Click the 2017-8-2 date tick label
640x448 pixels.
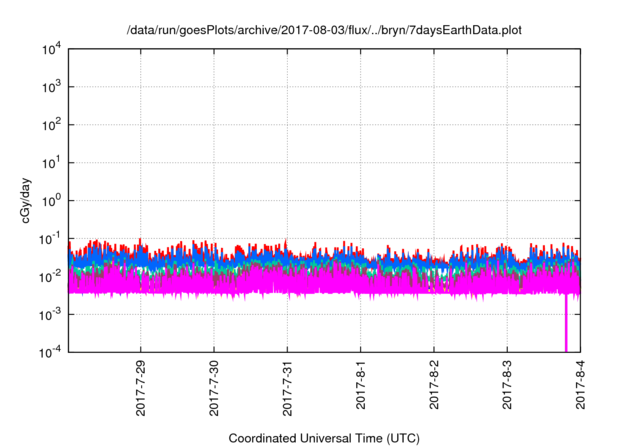click(434, 385)
